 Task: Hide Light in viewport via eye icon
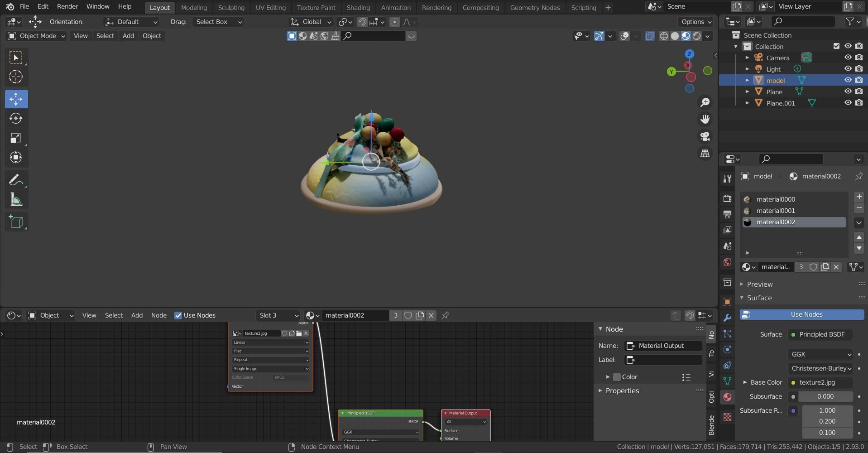click(x=848, y=69)
